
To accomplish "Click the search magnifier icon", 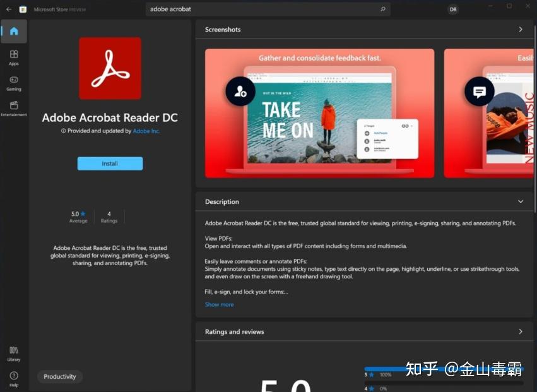I will tap(383, 9).
